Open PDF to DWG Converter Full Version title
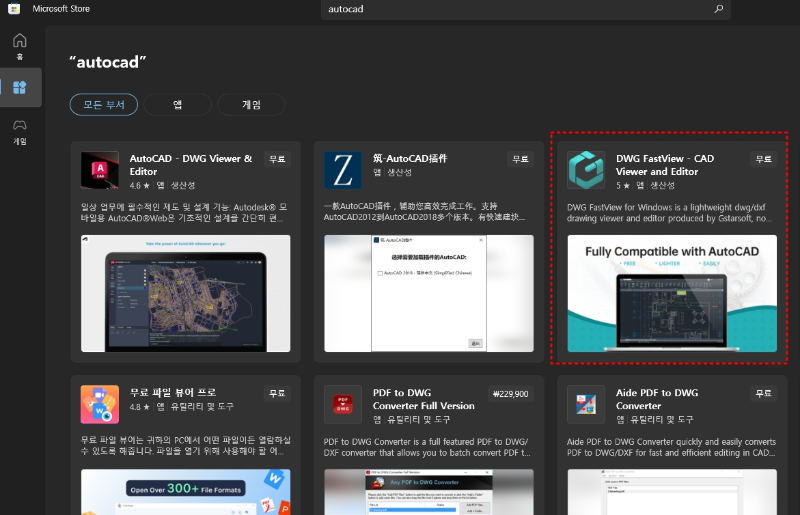The image size is (800, 515). (423, 399)
